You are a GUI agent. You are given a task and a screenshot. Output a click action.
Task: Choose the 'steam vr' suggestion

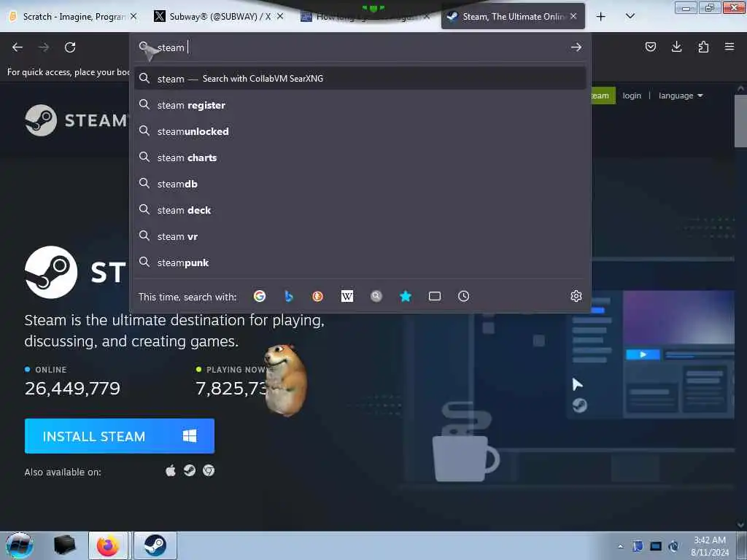coord(360,236)
